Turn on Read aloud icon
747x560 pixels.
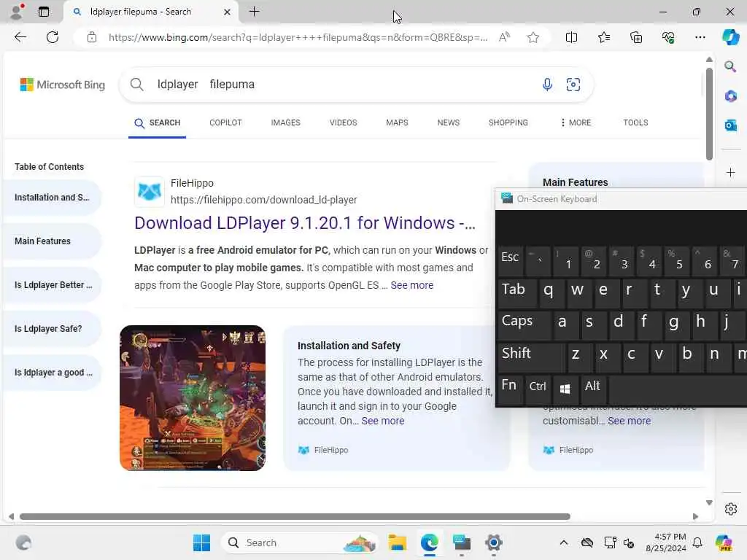(x=504, y=37)
